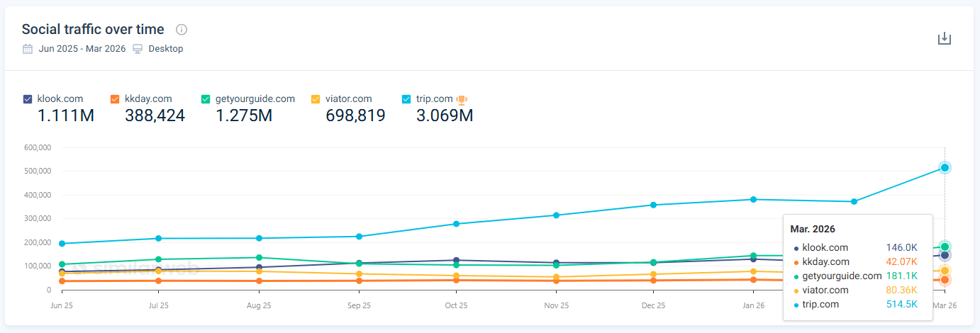Click the calendar icon next to Jun 2025 - Mar 2026
The height and width of the screenshot is (333, 980).
[28, 49]
